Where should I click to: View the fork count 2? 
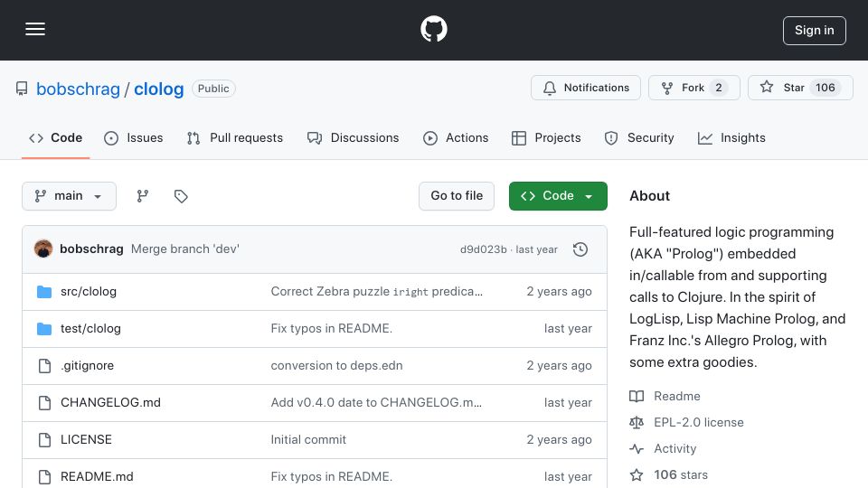(x=719, y=88)
